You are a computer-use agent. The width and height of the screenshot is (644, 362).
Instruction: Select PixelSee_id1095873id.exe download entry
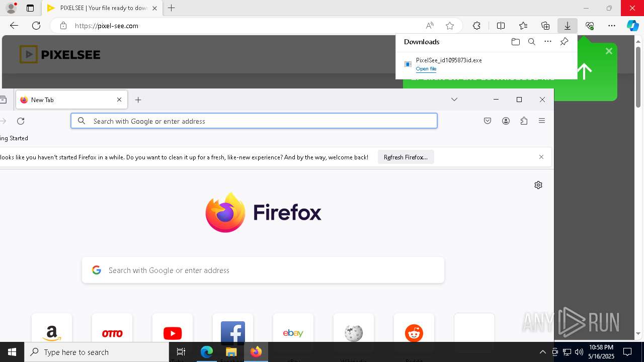click(486, 64)
